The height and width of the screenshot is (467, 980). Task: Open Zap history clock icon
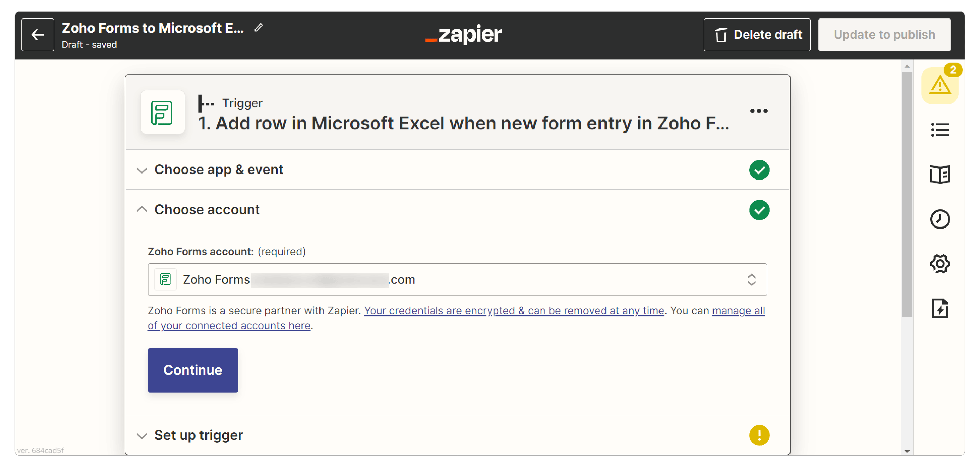[939, 219]
